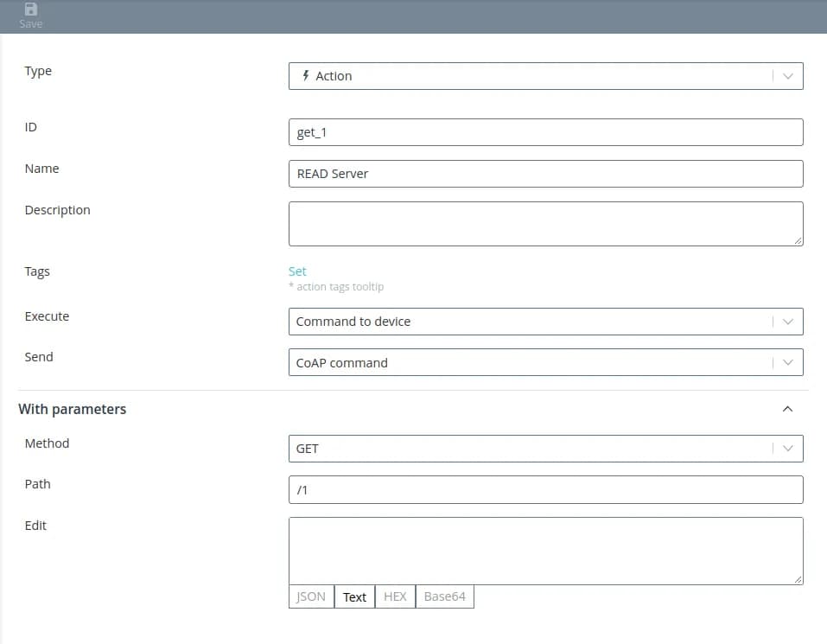This screenshot has width=827, height=644.
Task: Click the Set tags link
Action: click(x=297, y=271)
